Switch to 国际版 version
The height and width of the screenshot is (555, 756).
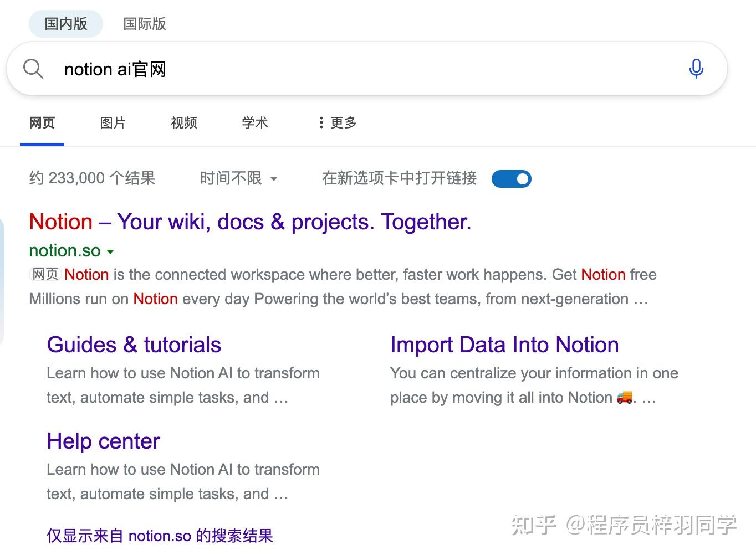point(144,23)
